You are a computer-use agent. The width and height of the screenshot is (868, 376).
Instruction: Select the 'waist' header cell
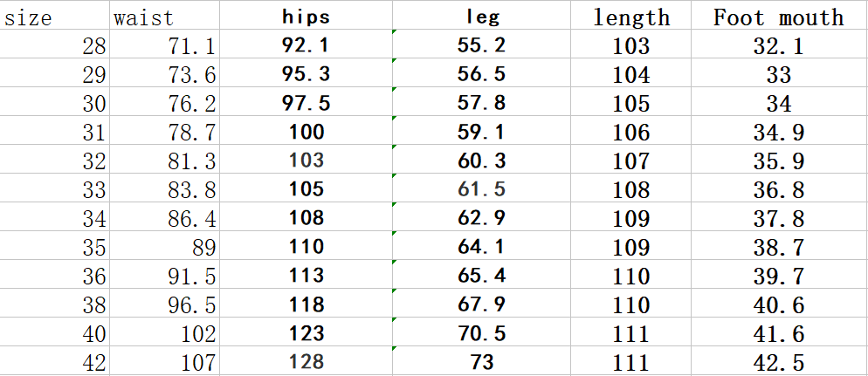pos(143,17)
